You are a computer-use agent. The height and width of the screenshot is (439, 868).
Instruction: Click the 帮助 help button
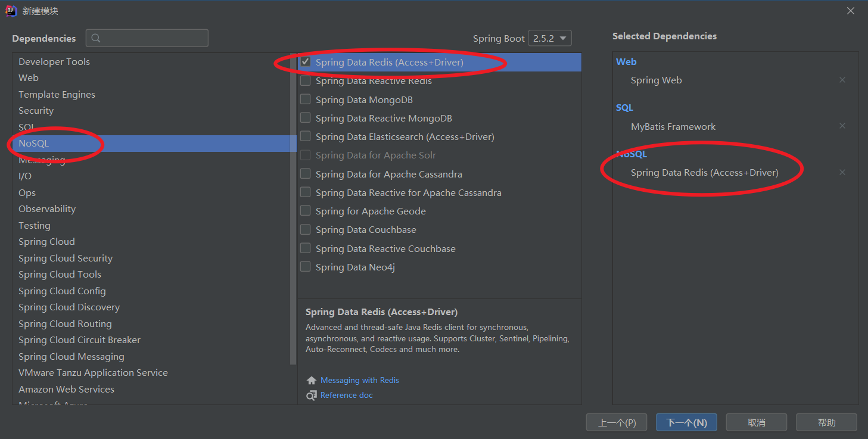(826, 422)
